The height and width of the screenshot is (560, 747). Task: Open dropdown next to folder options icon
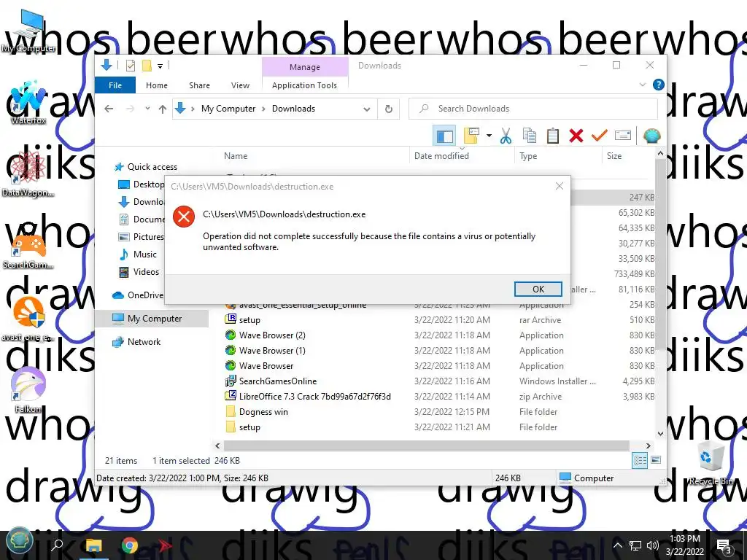pyautogui.click(x=489, y=136)
